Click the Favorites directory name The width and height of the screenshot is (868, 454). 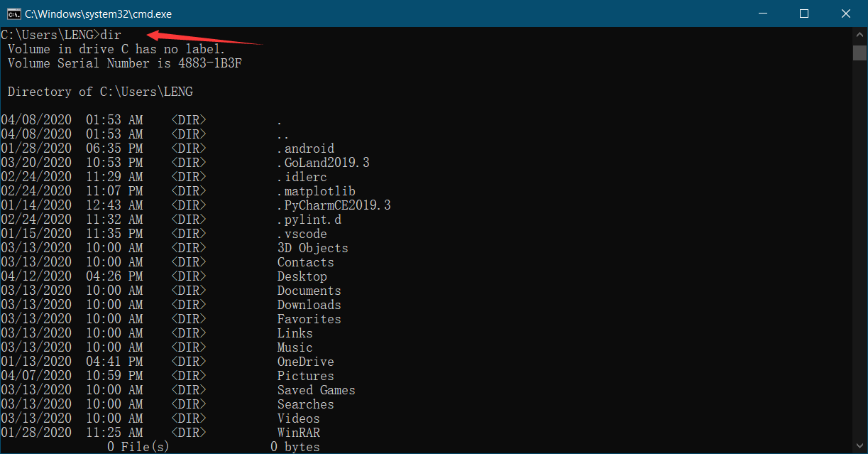(x=309, y=319)
